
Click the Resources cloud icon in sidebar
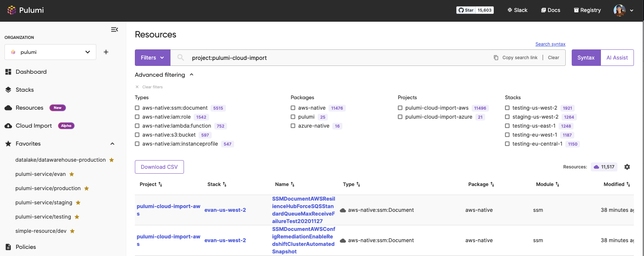click(x=8, y=108)
